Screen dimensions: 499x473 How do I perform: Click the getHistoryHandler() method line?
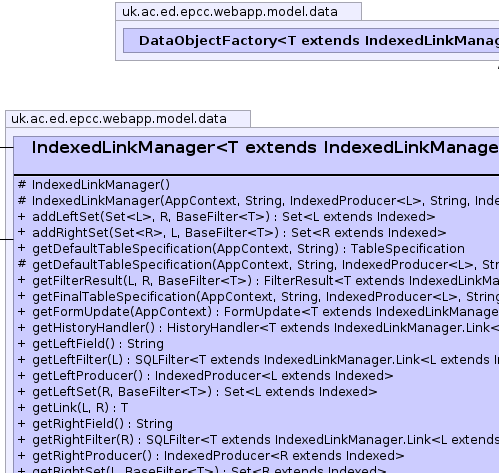(258, 328)
